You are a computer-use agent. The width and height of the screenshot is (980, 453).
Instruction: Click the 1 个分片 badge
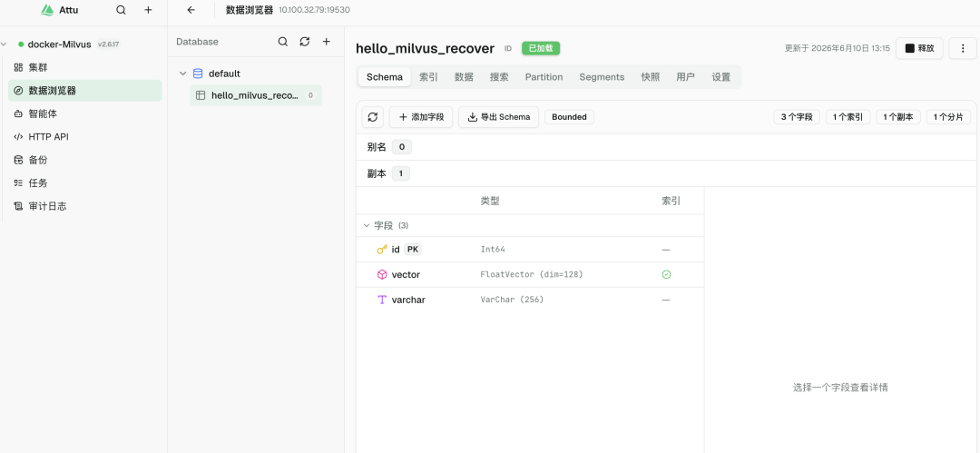click(949, 117)
